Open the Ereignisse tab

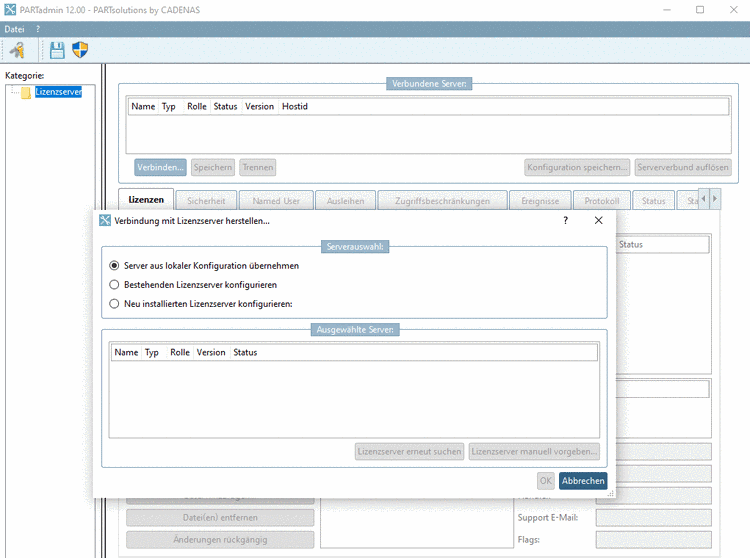point(540,201)
